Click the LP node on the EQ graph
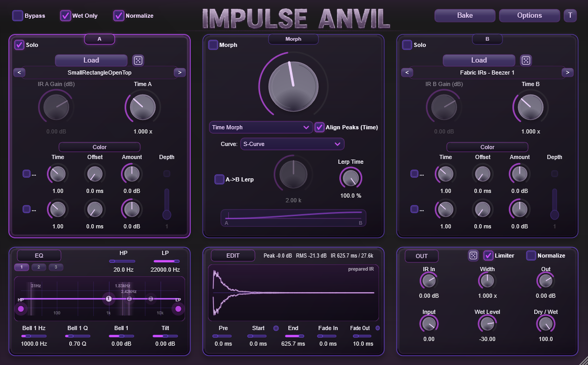Viewport: 588px width, 365px height. pos(178,309)
